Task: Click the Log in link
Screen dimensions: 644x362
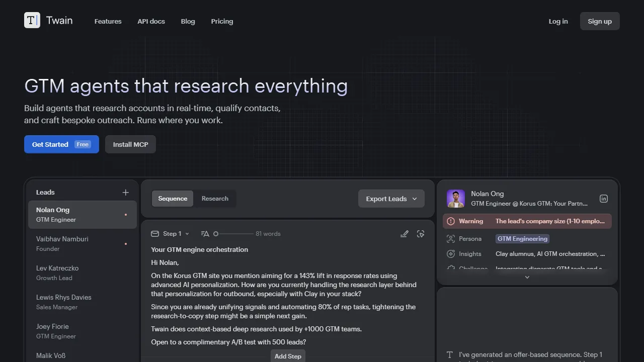Action: click(x=558, y=21)
